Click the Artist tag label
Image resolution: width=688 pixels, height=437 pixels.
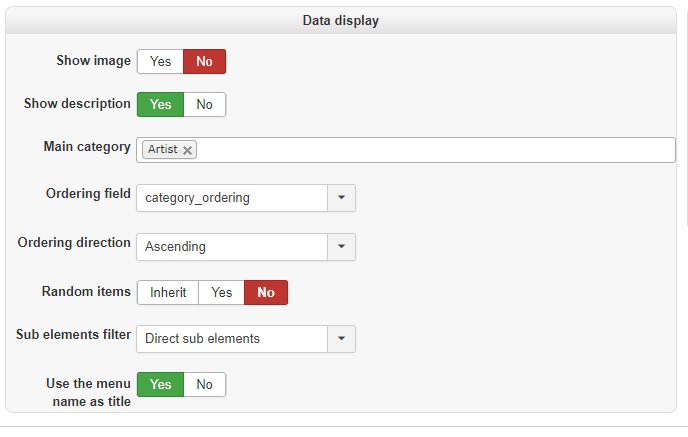click(162, 150)
